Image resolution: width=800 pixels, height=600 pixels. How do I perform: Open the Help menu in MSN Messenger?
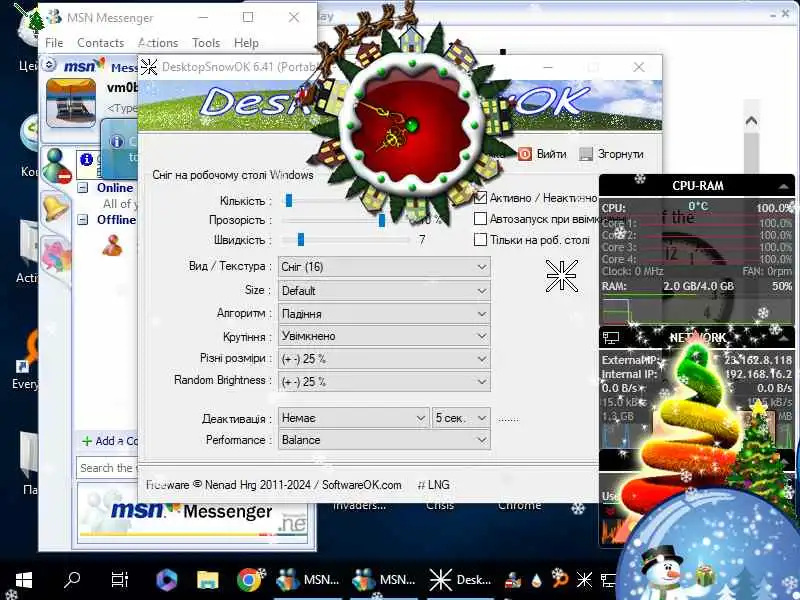246,43
